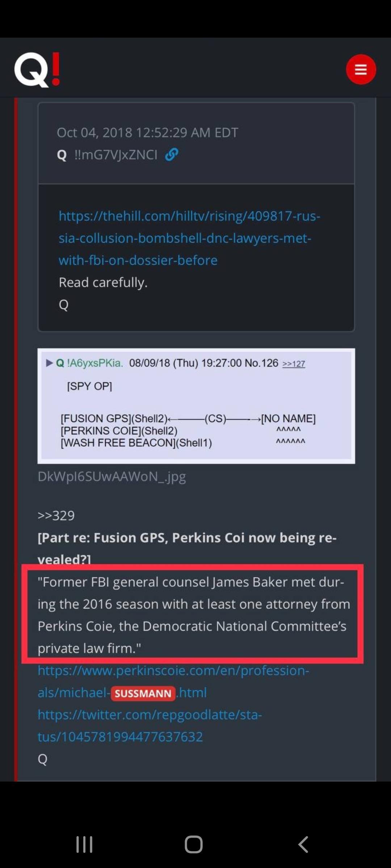The height and width of the screenshot is (868, 391).
Task: Tap the Oct 04, 2018 timestamp
Action: pyautogui.click(x=147, y=132)
